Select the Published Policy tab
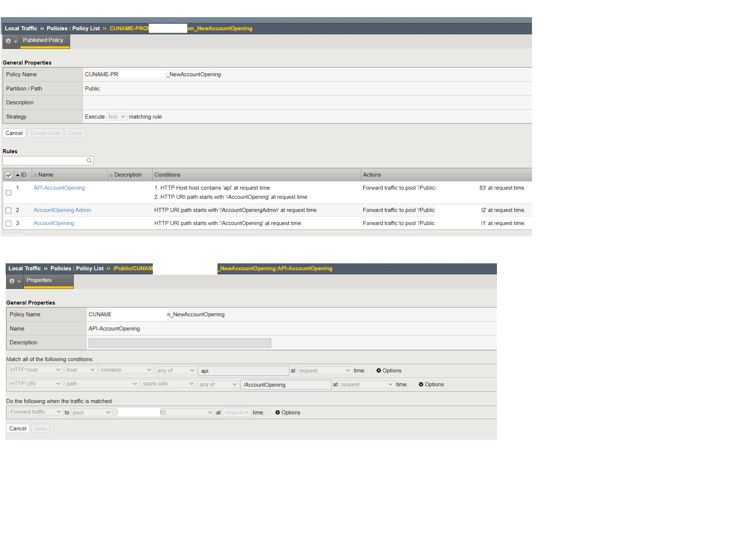This screenshot has height=534, width=756. [43, 40]
